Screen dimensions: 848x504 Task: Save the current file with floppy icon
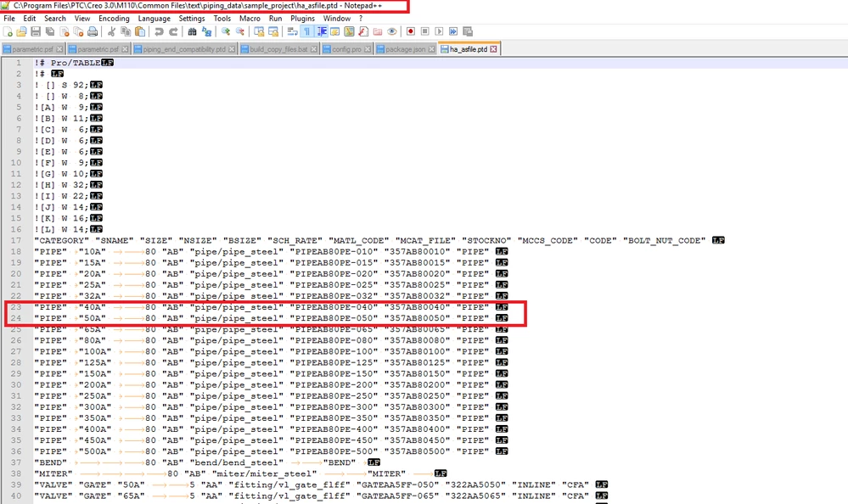tap(36, 31)
